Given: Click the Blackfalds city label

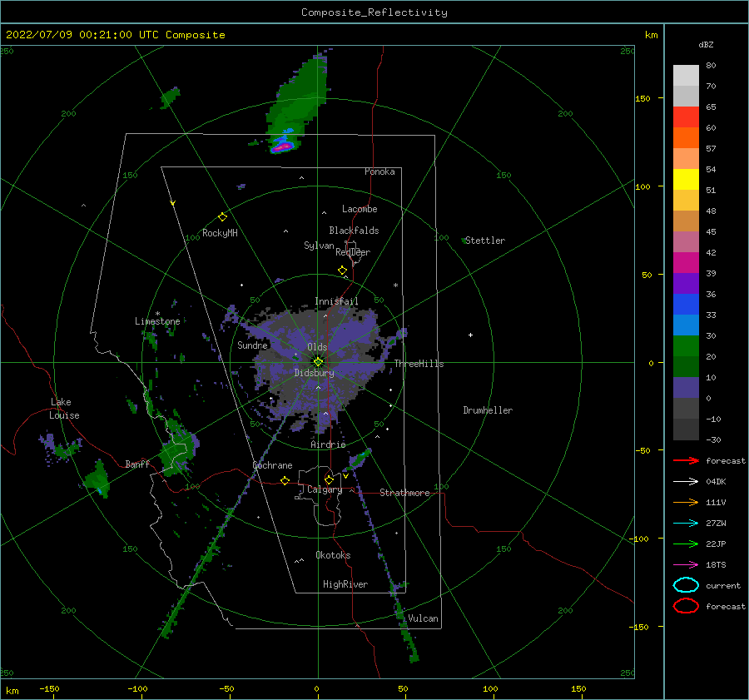Looking at the screenshot, I should coord(354,231).
